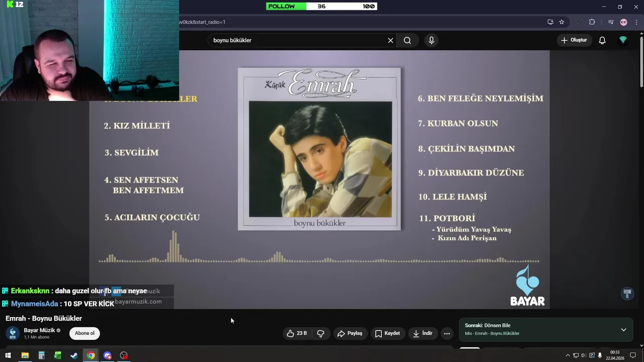Image resolution: width=644 pixels, height=362 pixels.
Task: Open the Oluştur create menu
Action: [x=574, y=40]
